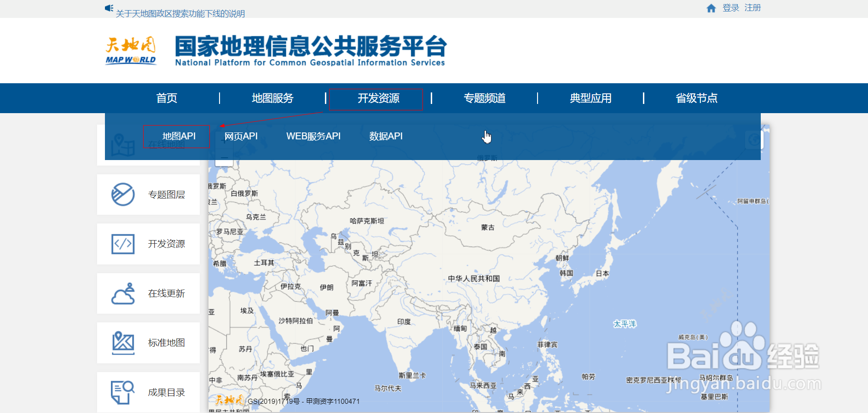Click the 专题图层 layers icon
Viewport: 868px width, 413px height.
[123, 195]
